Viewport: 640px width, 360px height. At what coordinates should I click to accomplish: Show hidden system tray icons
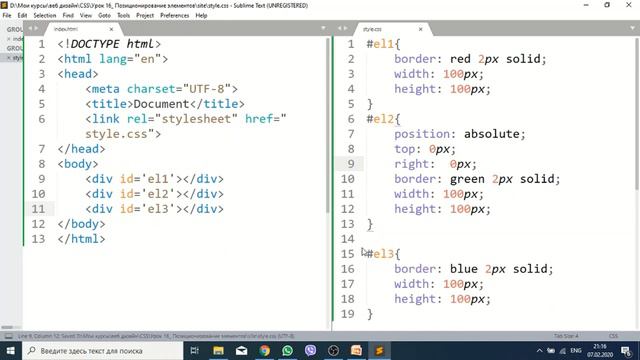point(539,351)
